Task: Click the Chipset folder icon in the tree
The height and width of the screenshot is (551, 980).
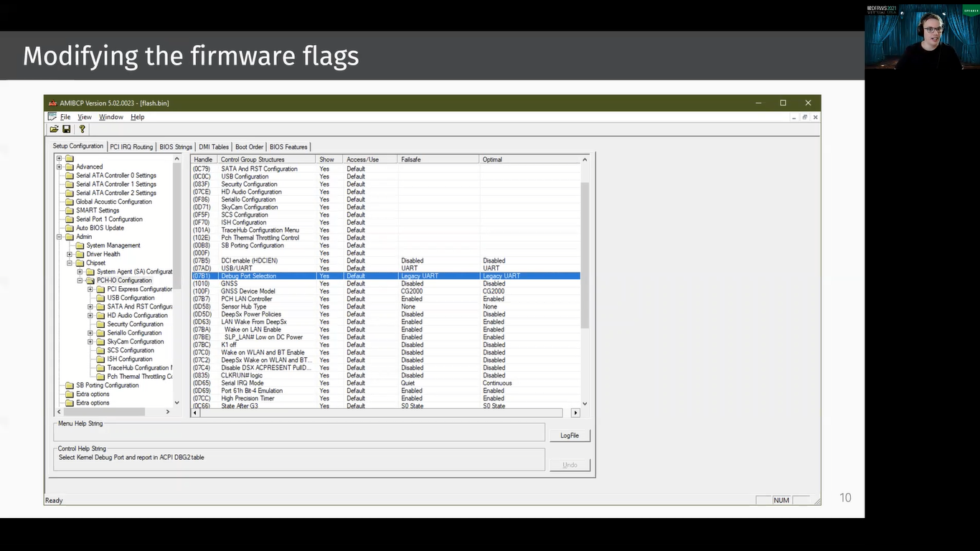Action: [82, 262]
